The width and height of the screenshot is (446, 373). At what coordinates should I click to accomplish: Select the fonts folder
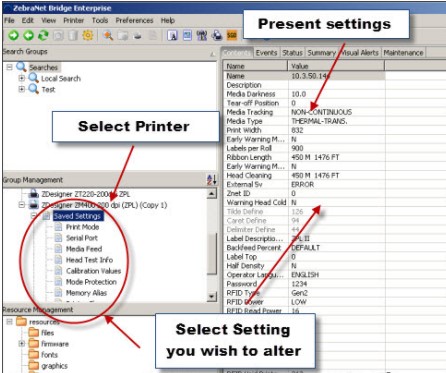coord(49,355)
